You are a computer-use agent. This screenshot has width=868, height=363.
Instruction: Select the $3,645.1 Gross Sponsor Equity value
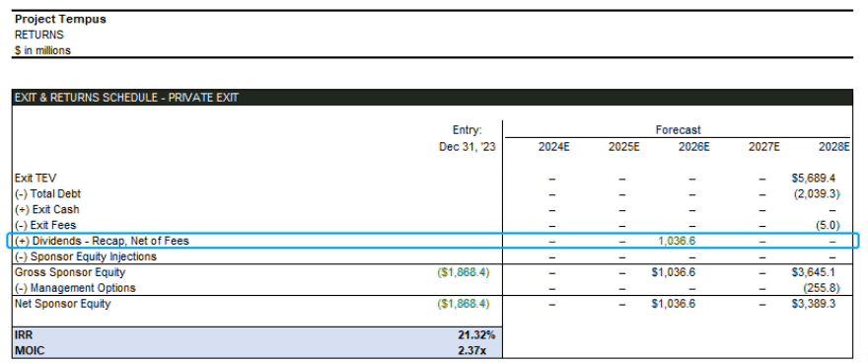[x=814, y=272]
